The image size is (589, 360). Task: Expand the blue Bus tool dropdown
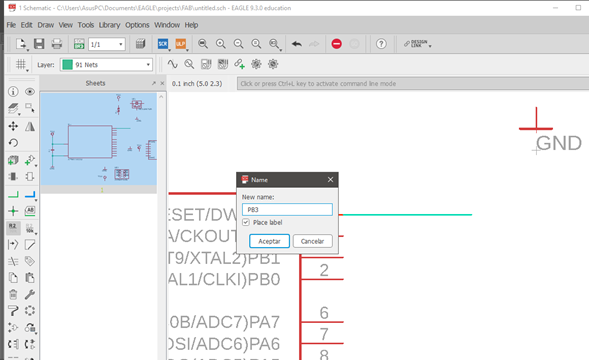coord(36,200)
